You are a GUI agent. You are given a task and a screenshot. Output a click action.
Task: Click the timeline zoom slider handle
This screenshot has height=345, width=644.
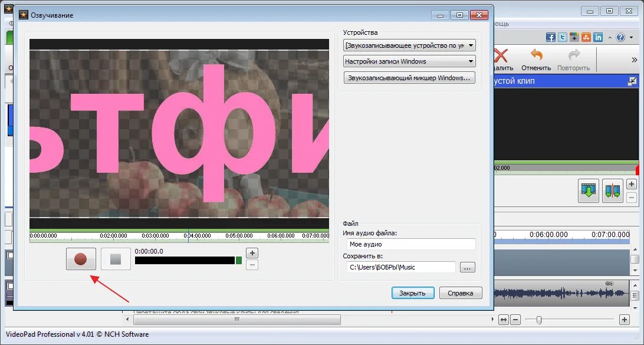pyautogui.click(x=539, y=320)
